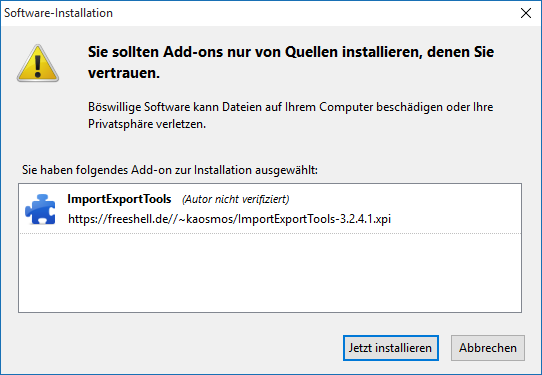This screenshot has height=375, width=542.
Task: Click the yellow warning triangle icon
Action: click(x=38, y=63)
